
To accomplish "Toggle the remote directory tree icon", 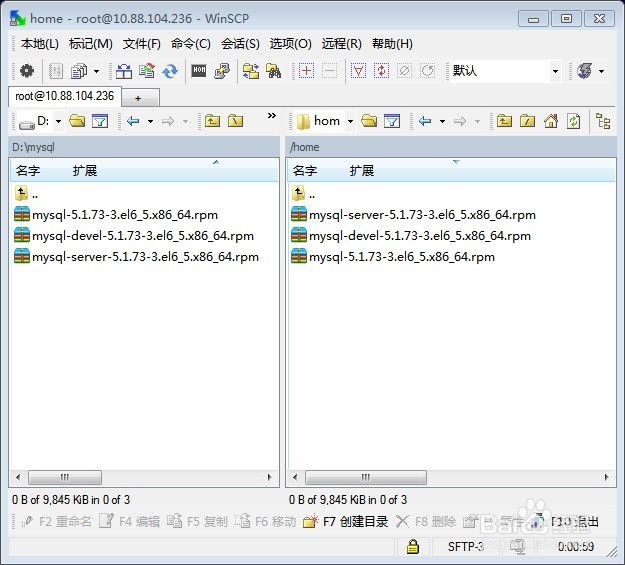I will 603,121.
